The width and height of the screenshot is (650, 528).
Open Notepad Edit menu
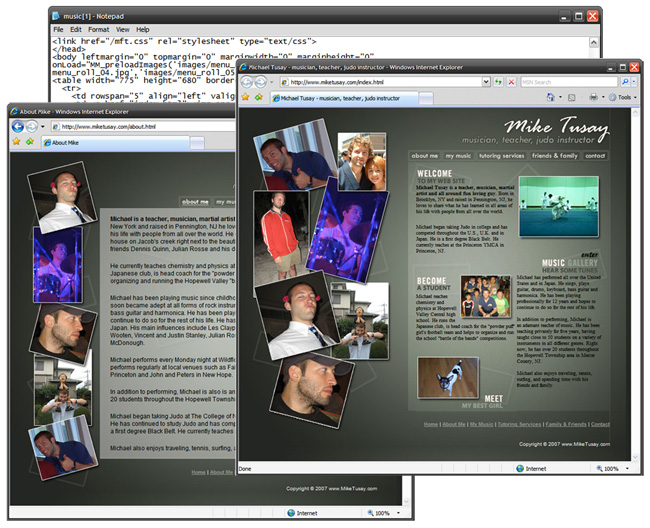(x=75, y=29)
